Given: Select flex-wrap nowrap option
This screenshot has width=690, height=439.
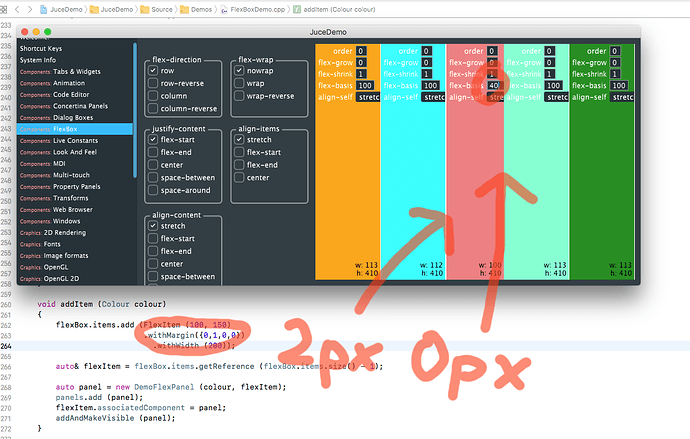Looking at the screenshot, I should pos(254,70).
